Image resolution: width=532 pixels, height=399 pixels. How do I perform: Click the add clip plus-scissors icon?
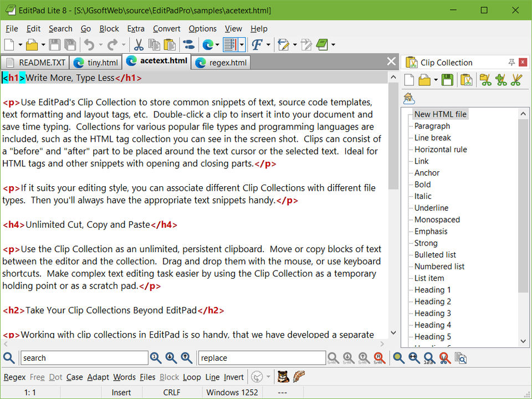click(x=501, y=80)
